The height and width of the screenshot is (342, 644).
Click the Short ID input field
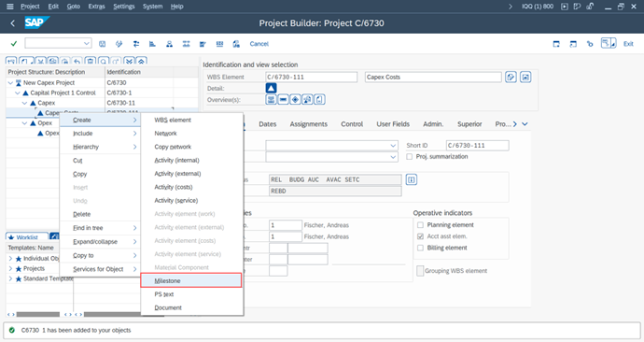pos(477,146)
